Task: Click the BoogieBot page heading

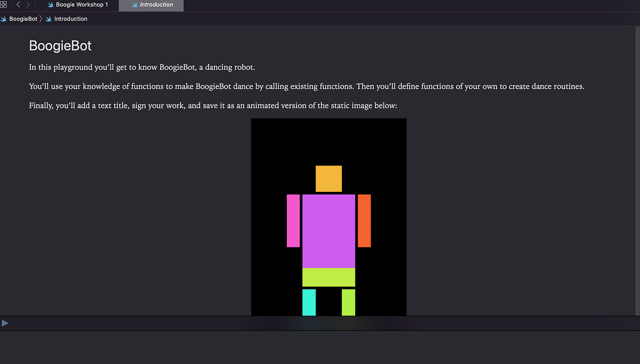Action: 60,46
